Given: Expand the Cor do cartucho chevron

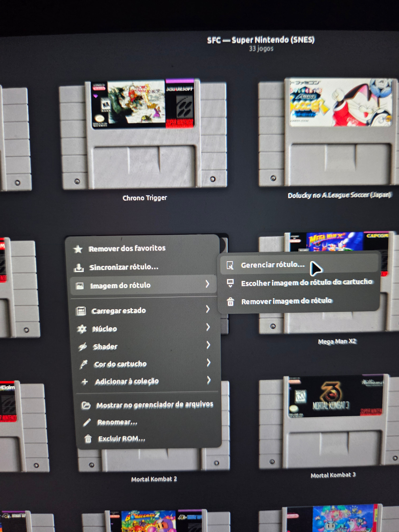Looking at the screenshot, I should click(x=208, y=363).
